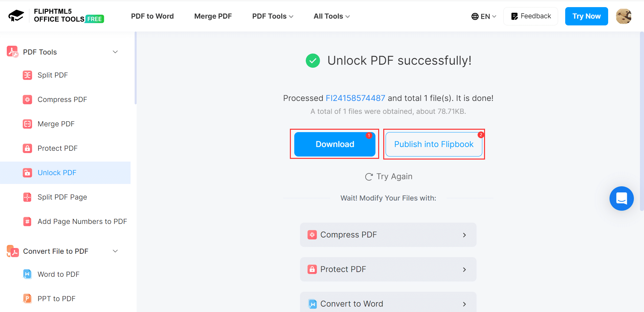Click the Try Now button
Screen dimensions: 644x312
click(x=586, y=16)
